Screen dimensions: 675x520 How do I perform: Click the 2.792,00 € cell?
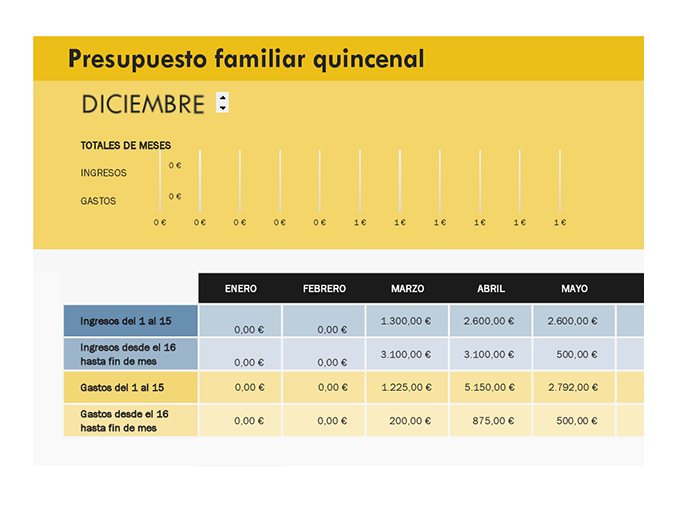574,387
